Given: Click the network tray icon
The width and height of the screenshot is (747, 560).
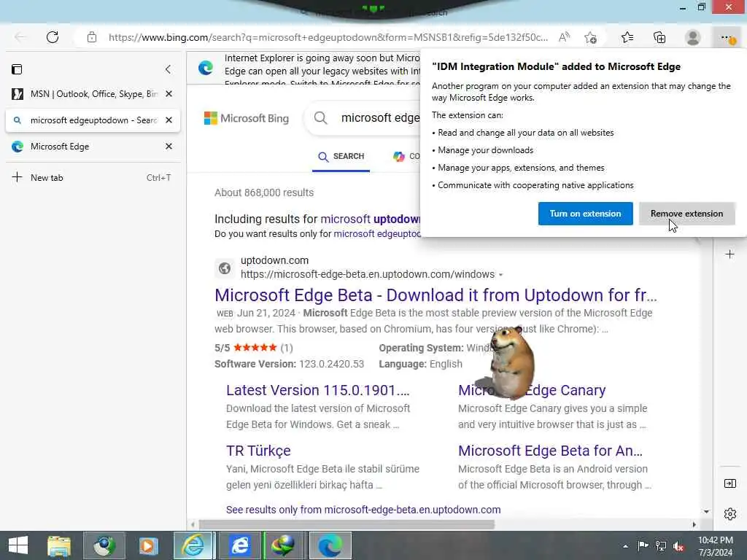Looking at the screenshot, I should pos(661,546).
